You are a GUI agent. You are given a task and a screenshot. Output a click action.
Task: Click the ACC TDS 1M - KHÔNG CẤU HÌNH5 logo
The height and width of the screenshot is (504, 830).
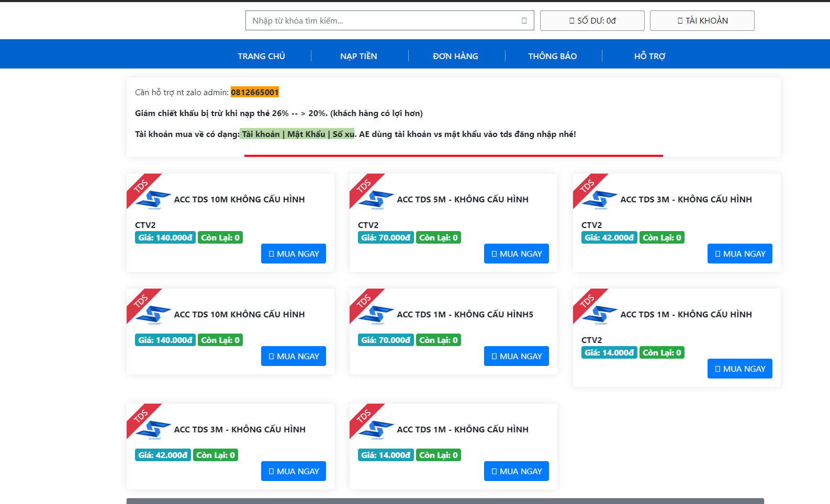click(x=376, y=315)
